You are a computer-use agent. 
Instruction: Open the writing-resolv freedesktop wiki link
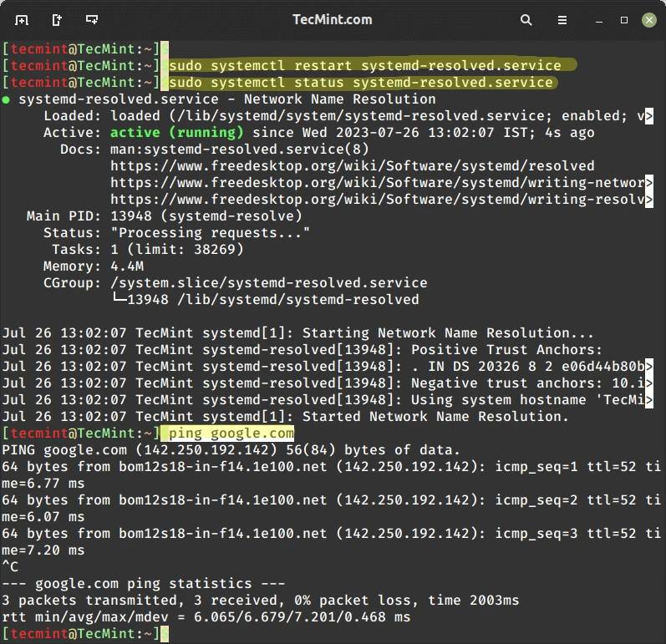pos(377,199)
